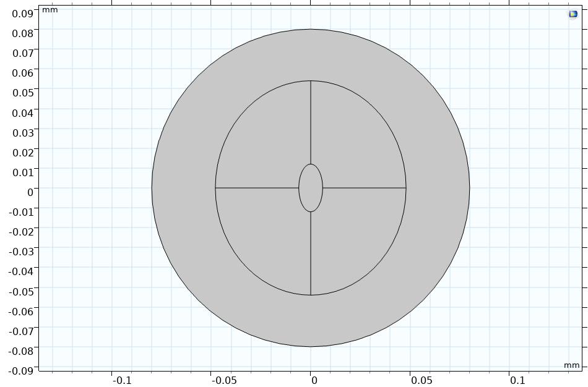Image resolution: width=588 pixels, height=387 pixels.
Task: Click the y-axis label 0.09
Action: click(23, 14)
